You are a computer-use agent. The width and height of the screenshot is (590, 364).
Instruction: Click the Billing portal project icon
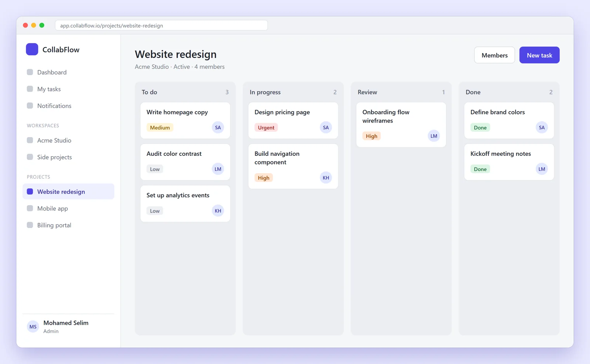tap(30, 225)
